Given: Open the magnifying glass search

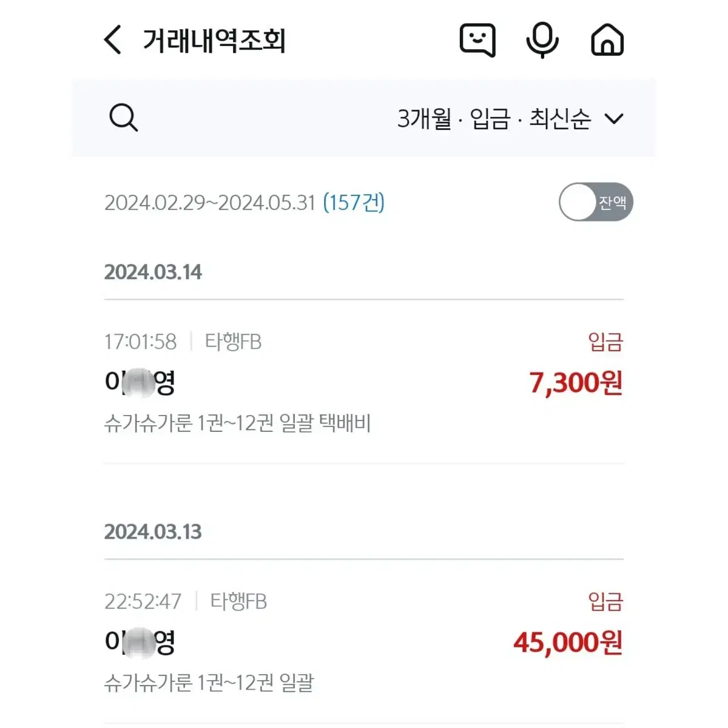Looking at the screenshot, I should [123, 117].
